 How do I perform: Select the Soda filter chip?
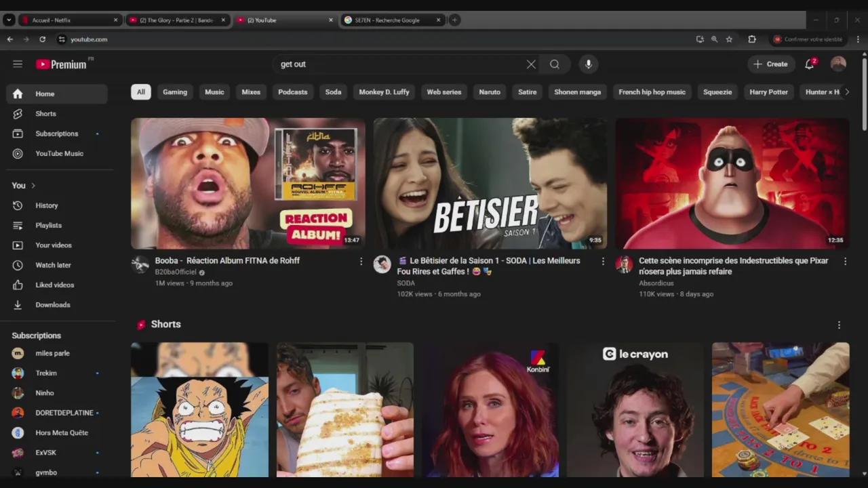[x=333, y=92]
